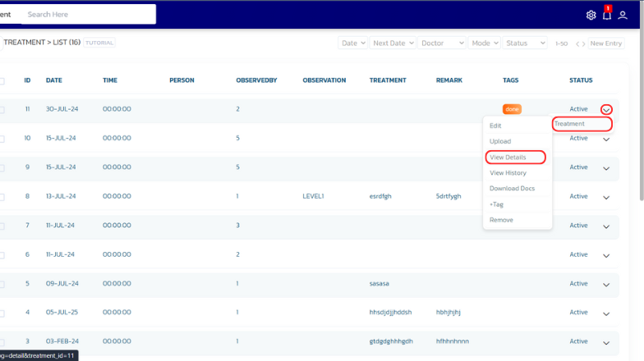Image resolution: width=644 pixels, height=361 pixels.
Task: Toggle the select-all header checkbox
Action: click(x=2, y=80)
